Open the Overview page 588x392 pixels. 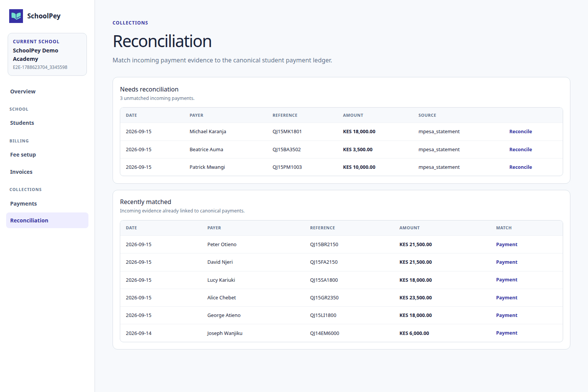(x=23, y=91)
